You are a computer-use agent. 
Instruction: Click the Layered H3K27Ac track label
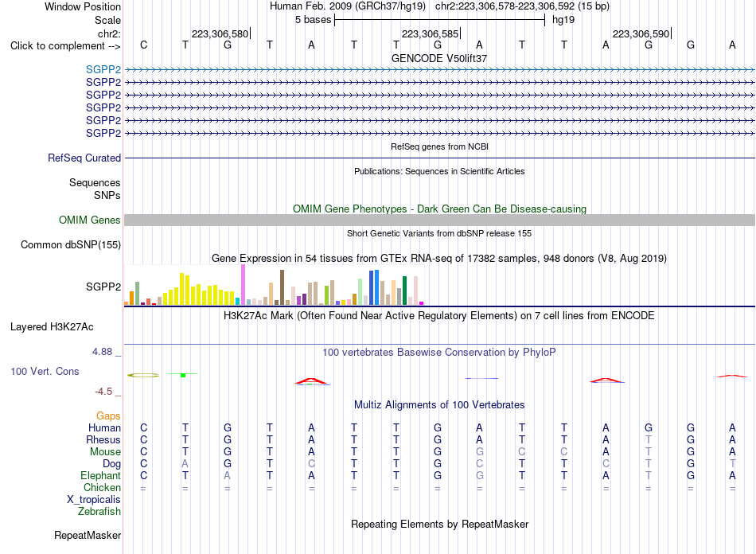click(52, 327)
